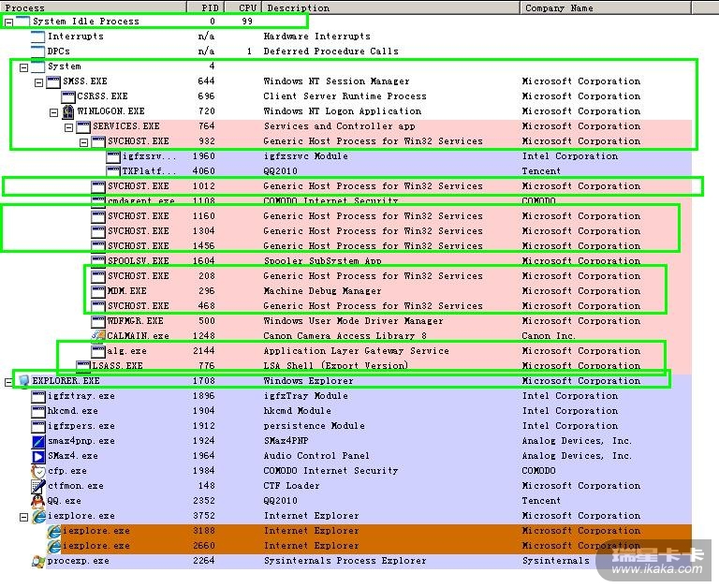Click PID value 1708 of EXPLORER.EXE
This screenshot has width=719, height=588.
click(203, 381)
